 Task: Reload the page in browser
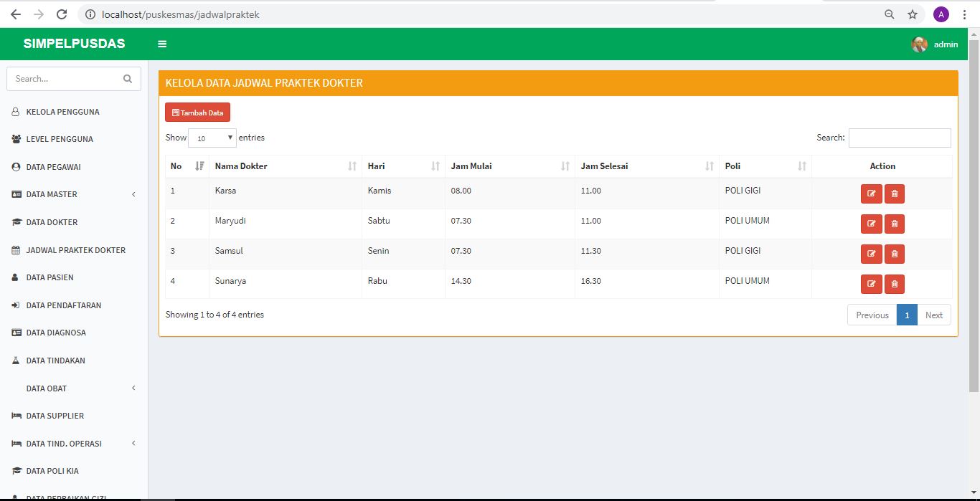click(62, 14)
